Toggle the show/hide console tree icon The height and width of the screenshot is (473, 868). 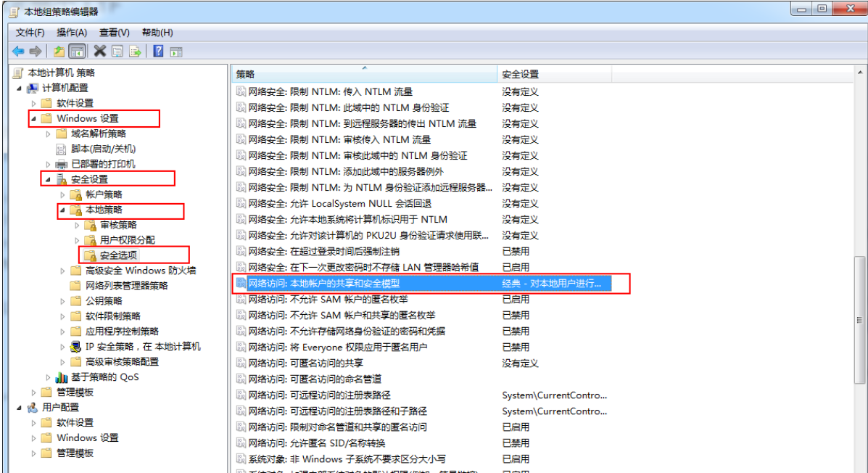[x=77, y=52]
